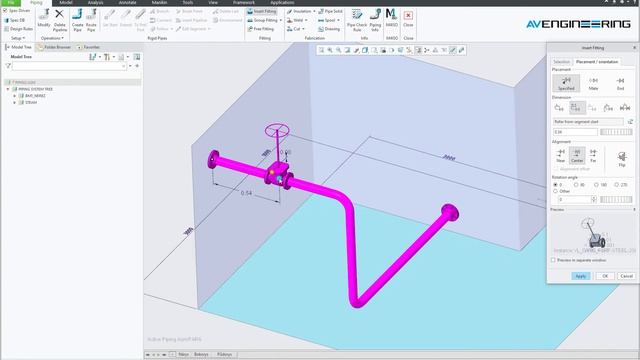The width and height of the screenshot is (640, 360).
Task: Switch to the Analysis ribbon tab
Action: coord(96,2)
